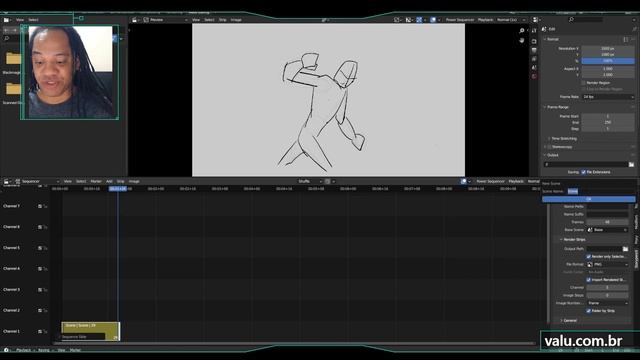Open the Marker menu in sequencer header
Viewport: 640px width, 360px height.
tap(96, 181)
